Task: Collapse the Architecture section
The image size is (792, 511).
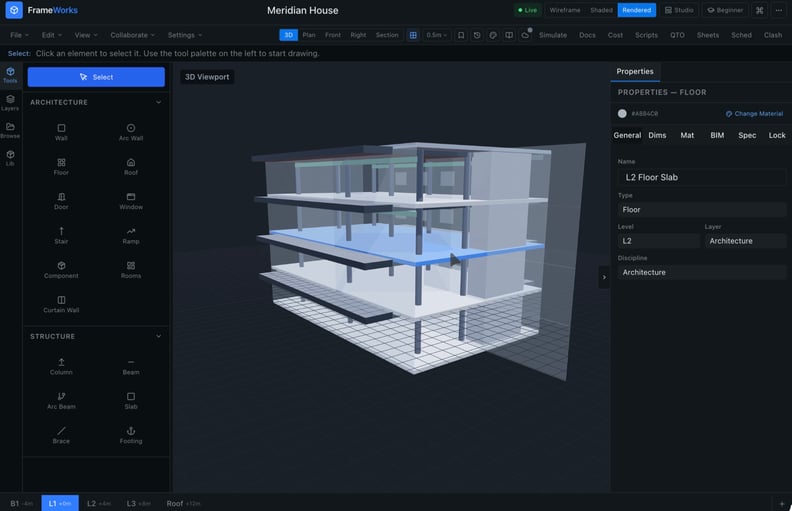Action: (159, 102)
